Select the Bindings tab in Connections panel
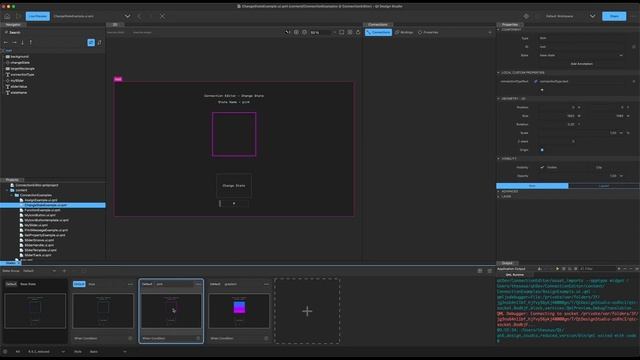 404,32
